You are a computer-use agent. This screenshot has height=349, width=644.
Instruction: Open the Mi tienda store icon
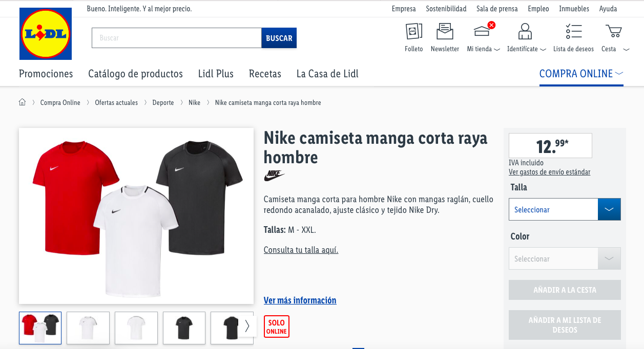coord(482,32)
